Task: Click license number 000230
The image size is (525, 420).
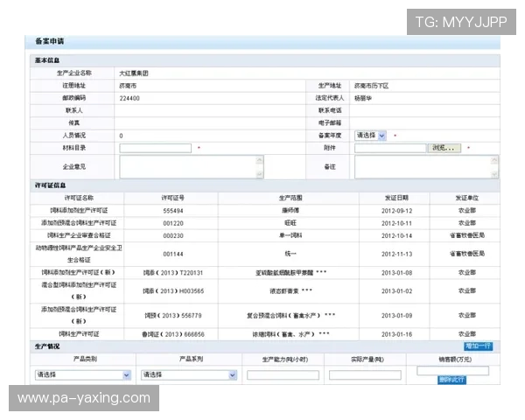Action: tap(173, 235)
